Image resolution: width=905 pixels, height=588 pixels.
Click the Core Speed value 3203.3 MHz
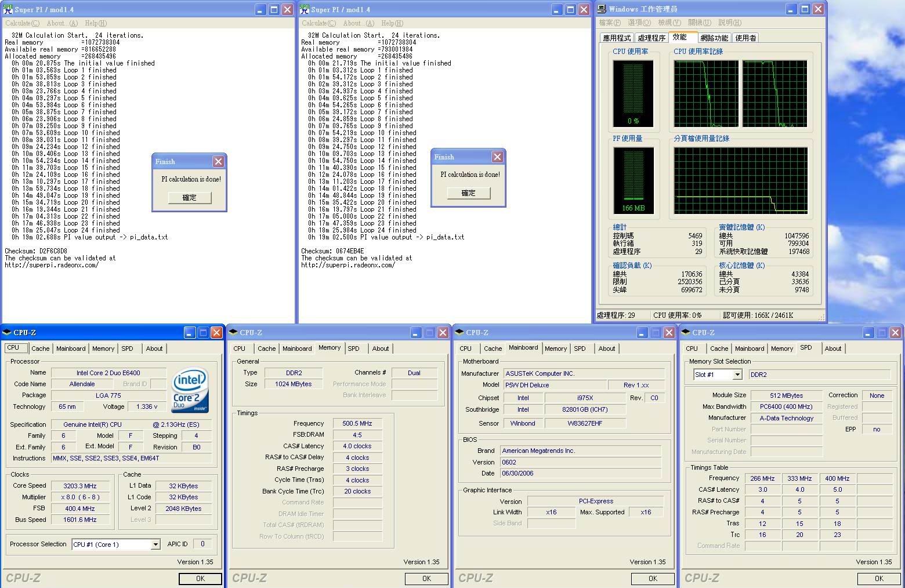(80, 486)
